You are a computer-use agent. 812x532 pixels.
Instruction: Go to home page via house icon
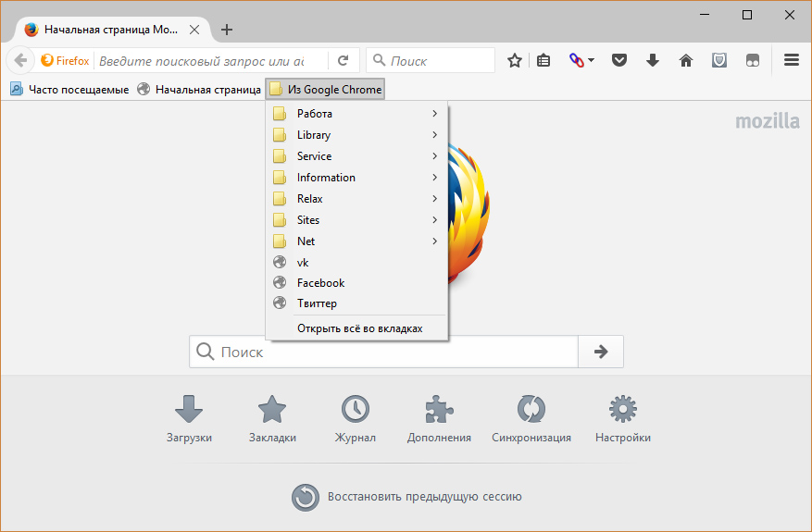coord(686,60)
